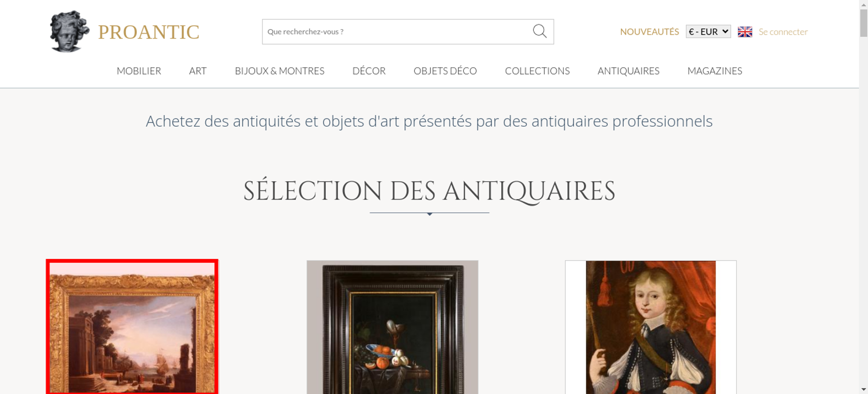Open the MOBILIER menu
This screenshot has width=868, height=394.
tap(139, 71)
